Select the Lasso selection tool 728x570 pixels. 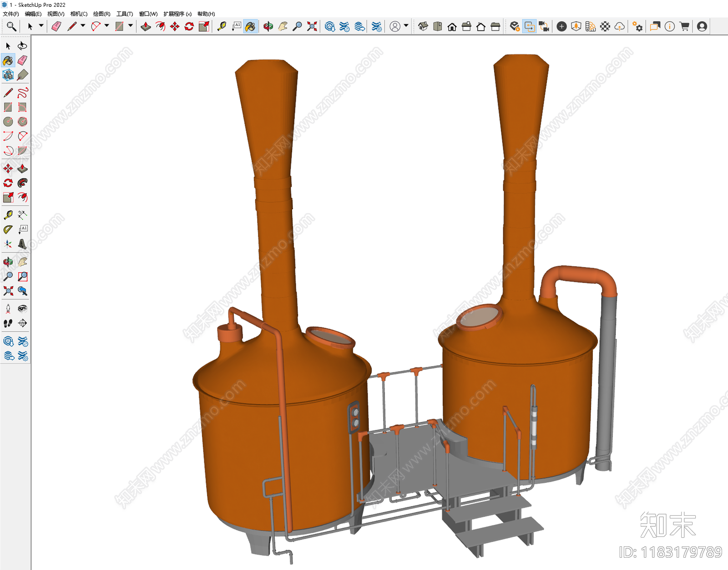[x=22, y=46]
